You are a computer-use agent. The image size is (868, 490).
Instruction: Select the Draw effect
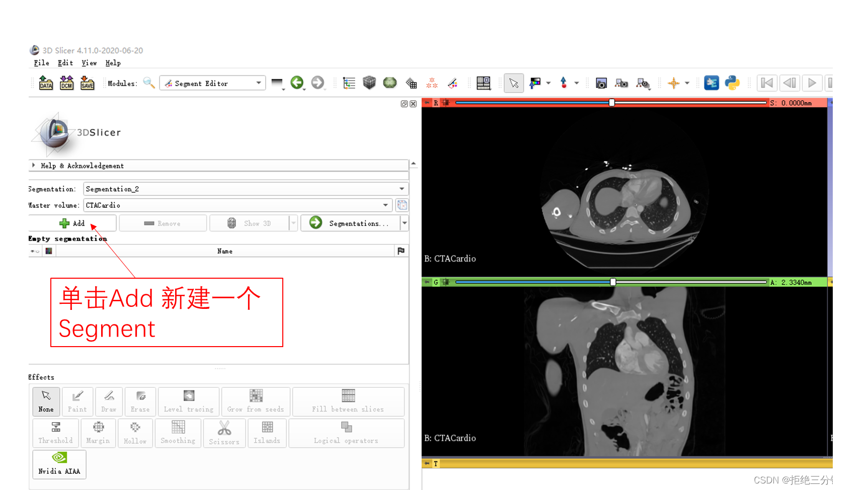pos(109,401)
